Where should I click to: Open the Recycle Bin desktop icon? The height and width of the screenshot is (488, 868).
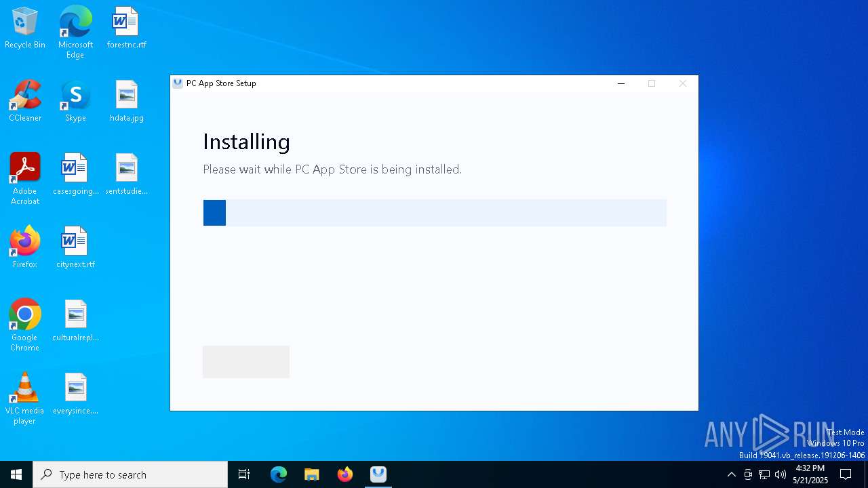click(x=25, y=28)
